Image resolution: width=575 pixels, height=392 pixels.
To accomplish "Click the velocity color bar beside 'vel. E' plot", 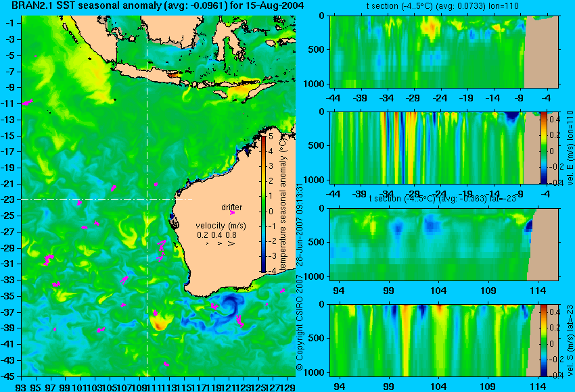I will pos(543,147).
